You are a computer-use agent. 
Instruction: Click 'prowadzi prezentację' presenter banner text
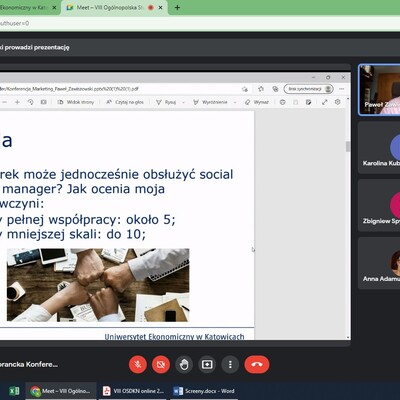point(37,47)
